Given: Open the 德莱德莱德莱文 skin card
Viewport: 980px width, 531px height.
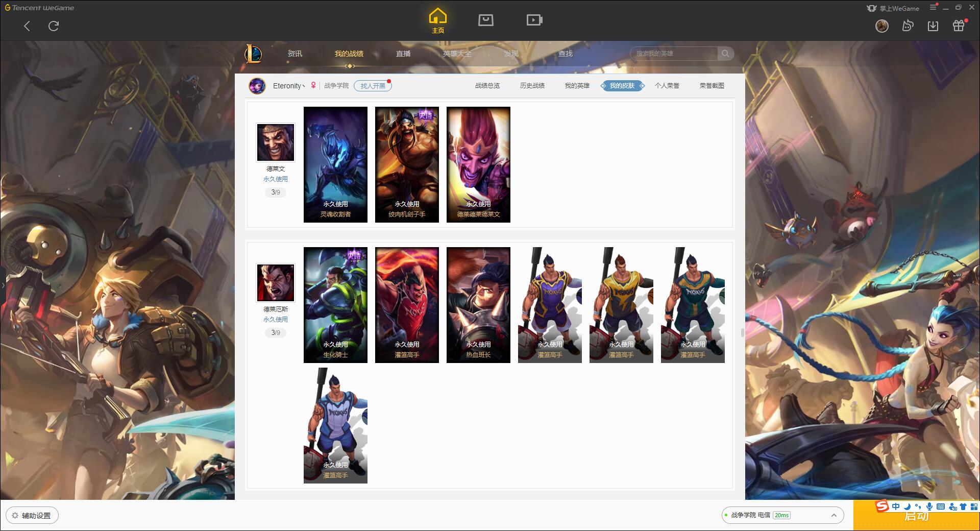Looking at the screenshot, I should [x=478, y=164].
